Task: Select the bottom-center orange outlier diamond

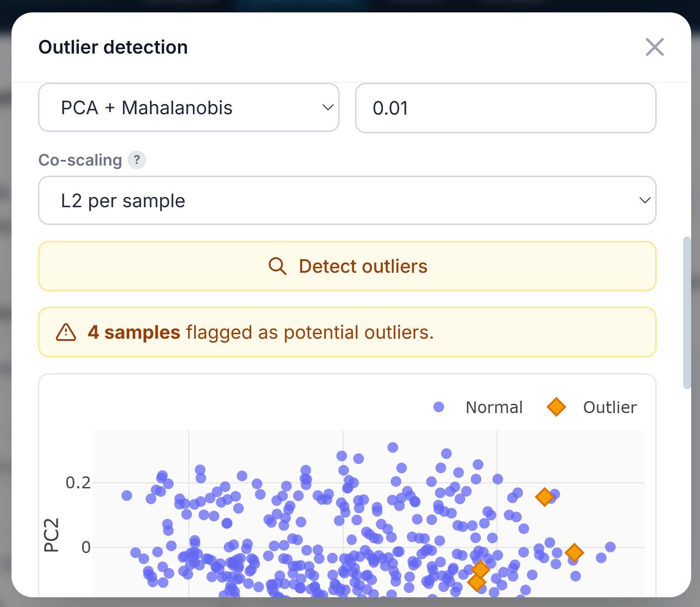Action: click(481, 570)
